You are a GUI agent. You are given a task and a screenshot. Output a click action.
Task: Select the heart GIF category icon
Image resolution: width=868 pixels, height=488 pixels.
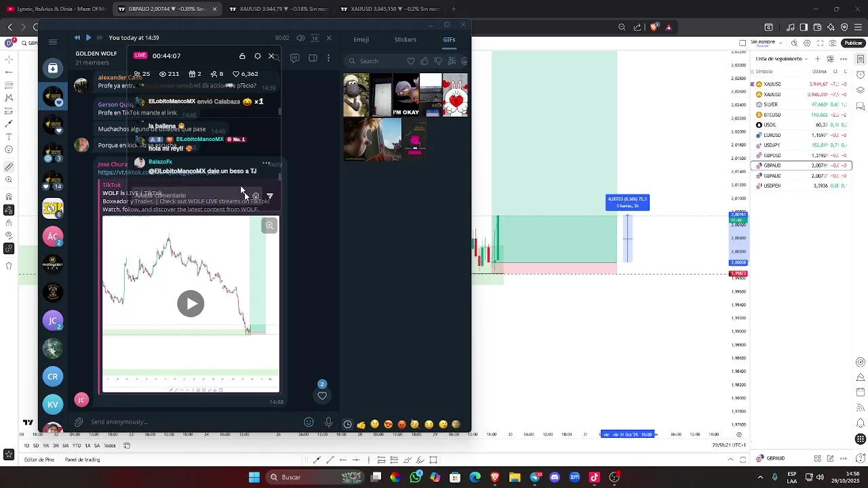(x=410, y=61)
